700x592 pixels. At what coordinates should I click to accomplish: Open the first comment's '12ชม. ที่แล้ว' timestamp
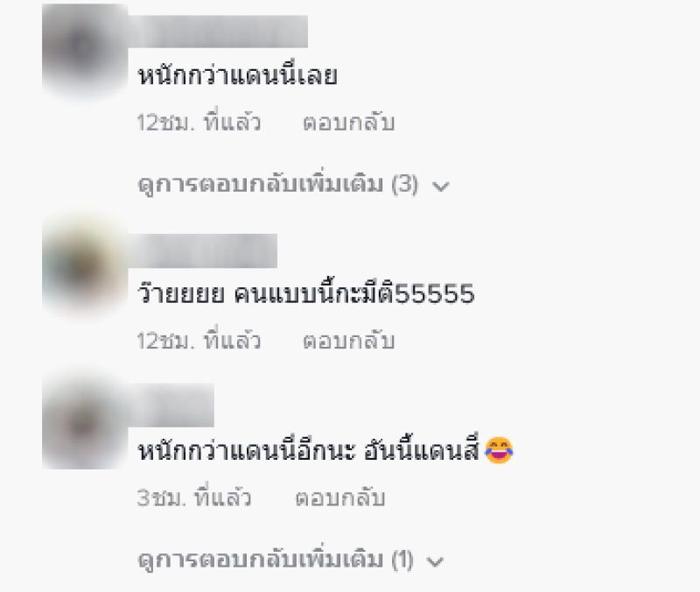[x=199, y=123]
